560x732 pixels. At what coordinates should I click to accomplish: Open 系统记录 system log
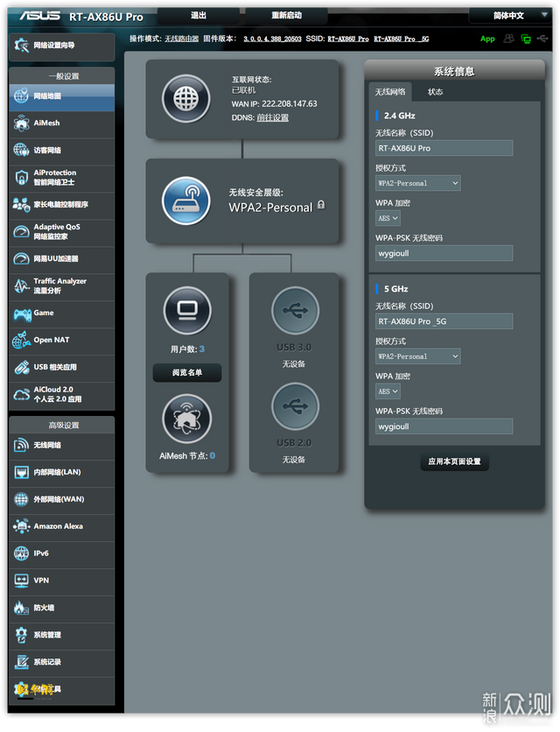[61, 663]
